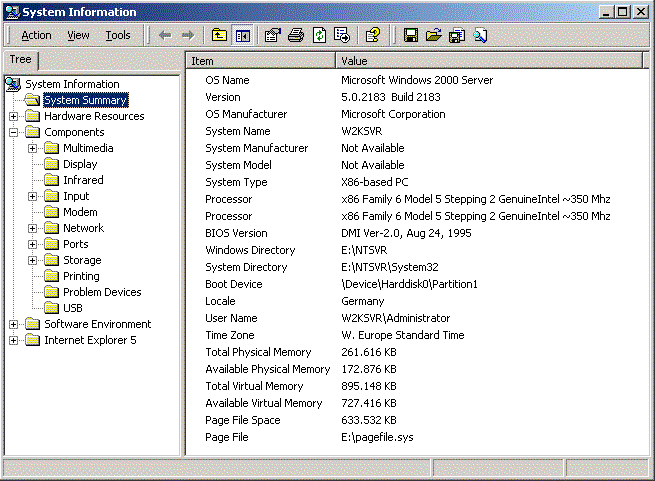Screen dimensions: 655x481
Task: Select the Input tree label
Action: pos(76,196)
